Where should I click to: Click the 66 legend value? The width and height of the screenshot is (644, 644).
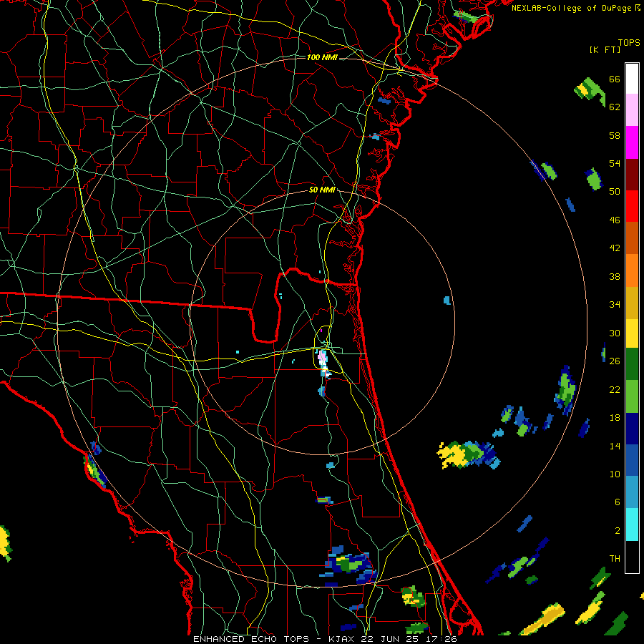pyautogui.click(x=615, y=79)
